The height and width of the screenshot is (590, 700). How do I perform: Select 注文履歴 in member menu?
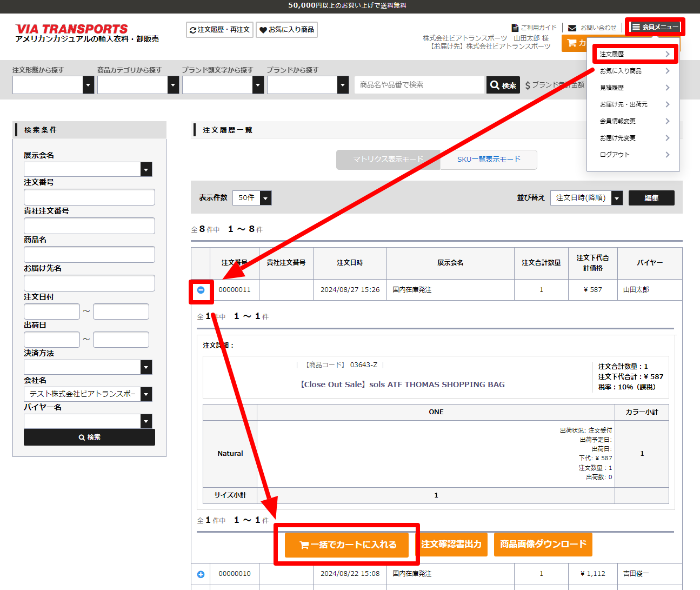coord(634,54)
